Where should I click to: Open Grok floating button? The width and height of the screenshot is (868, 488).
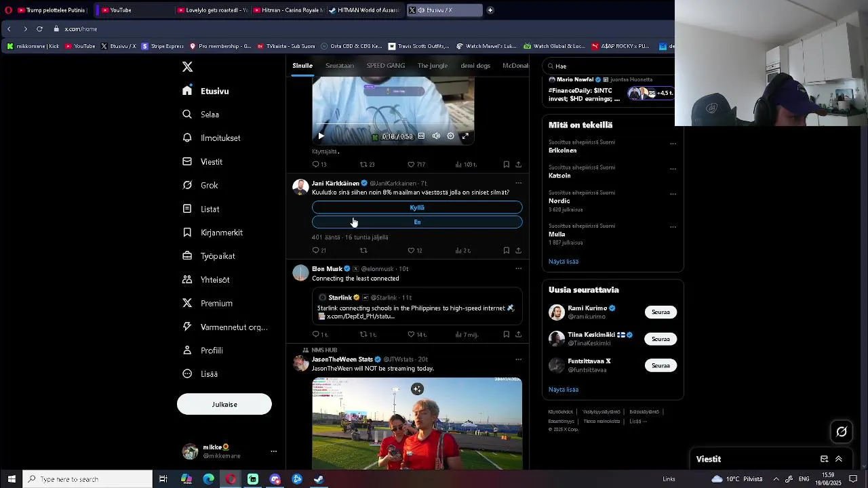842,431
